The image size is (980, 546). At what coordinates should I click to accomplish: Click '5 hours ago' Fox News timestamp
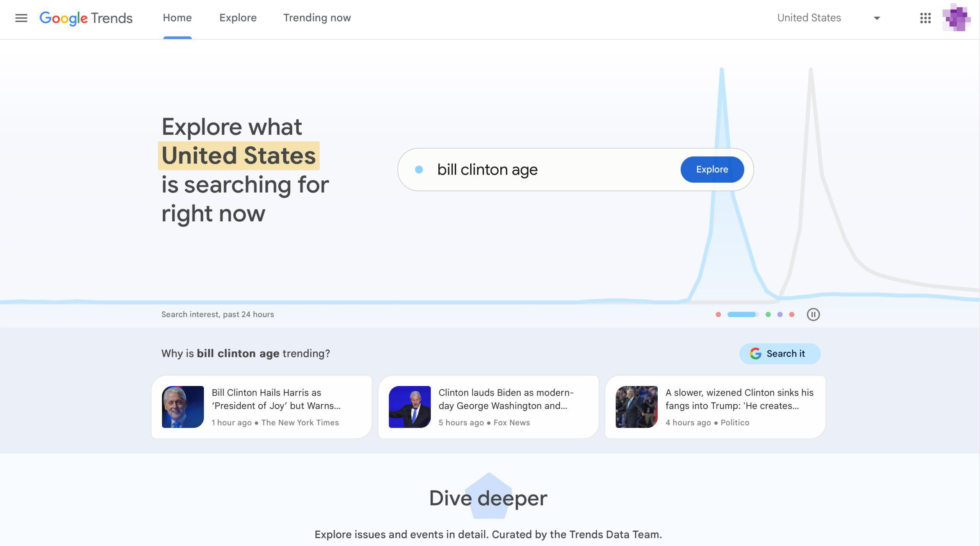click(x=461, y=422)
